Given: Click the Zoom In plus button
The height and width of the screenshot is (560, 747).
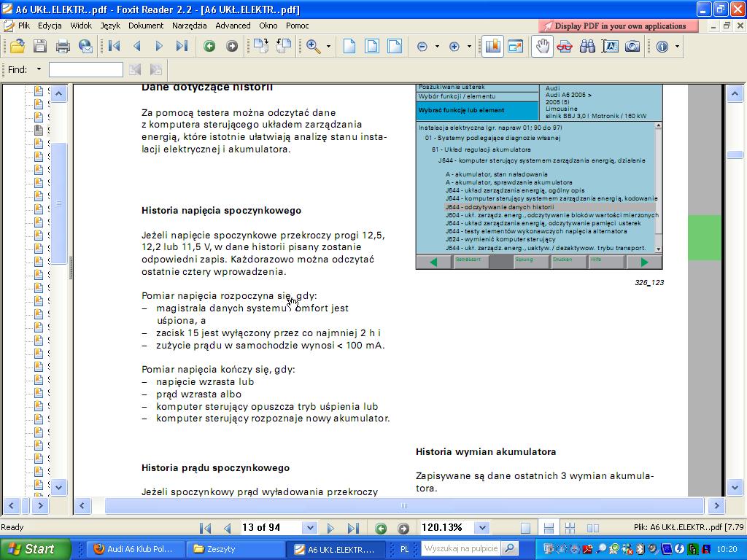Looking at the screenshot, I should 454,46.
